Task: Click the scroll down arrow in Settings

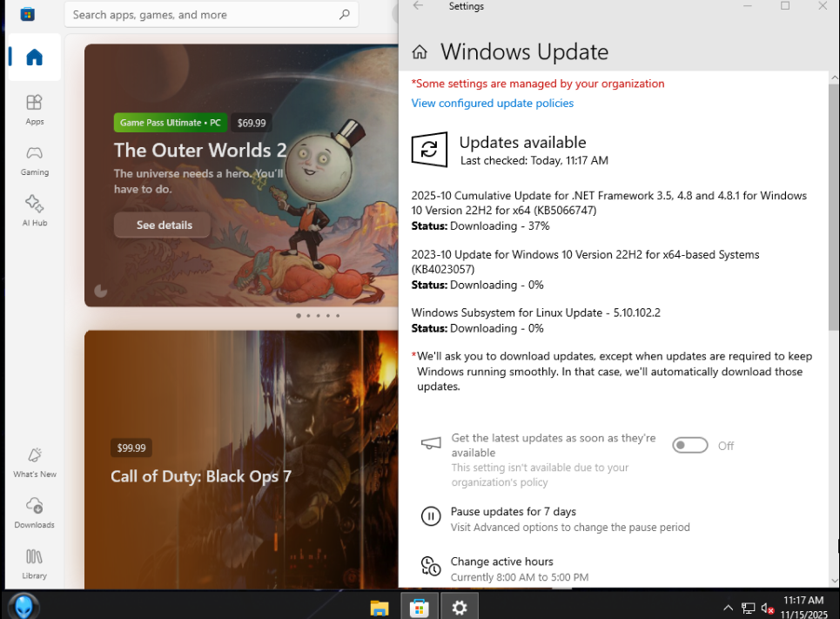Action: 834,581
